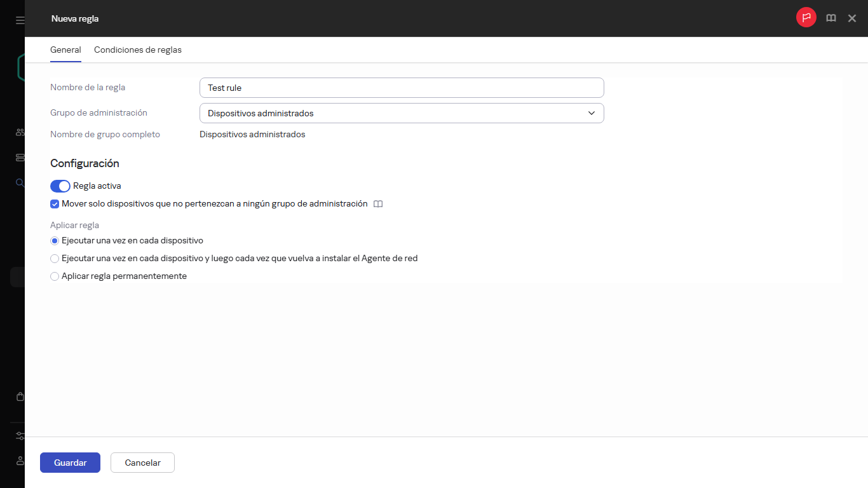868x488 pixels.
Task: Select Aplicar regla permanentemente option
Action: pyautogui.click(x=55, y=276)
